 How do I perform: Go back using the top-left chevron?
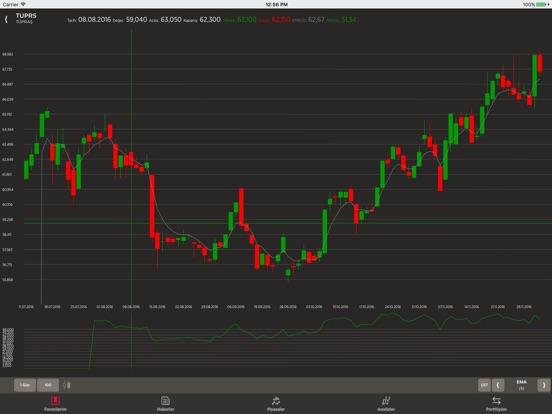(6, 19)
